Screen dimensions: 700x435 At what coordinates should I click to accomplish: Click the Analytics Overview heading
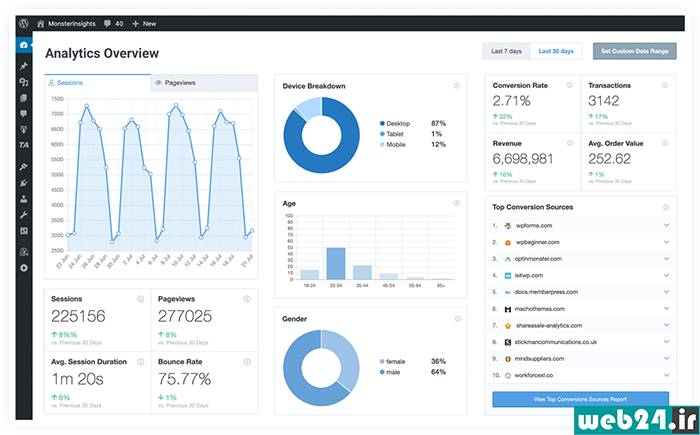point(102,53)
